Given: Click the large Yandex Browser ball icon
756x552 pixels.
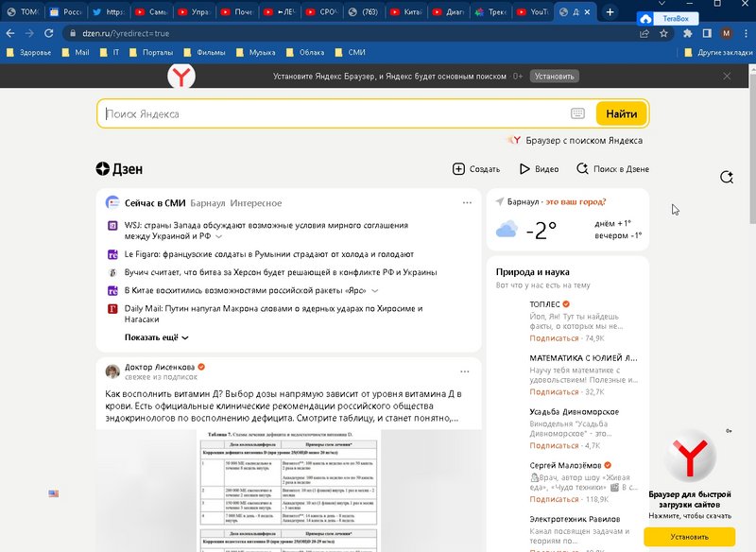Looking at the screenshot, I should tap(690, 457).
